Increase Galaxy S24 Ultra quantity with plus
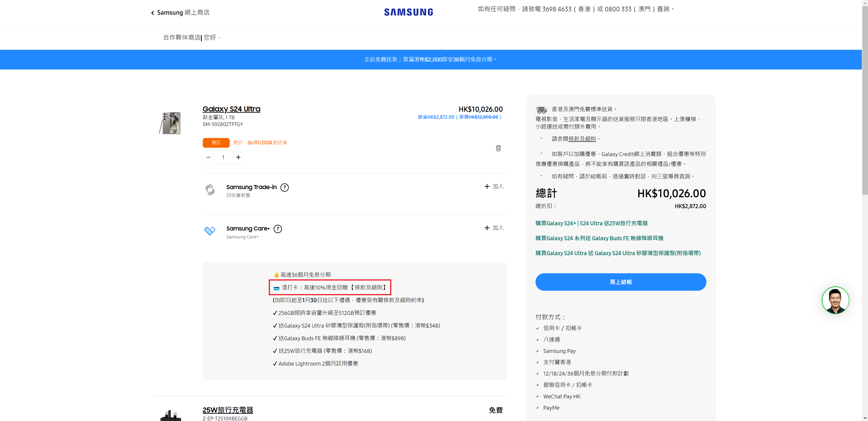The image size is (868, 421). 238,157
